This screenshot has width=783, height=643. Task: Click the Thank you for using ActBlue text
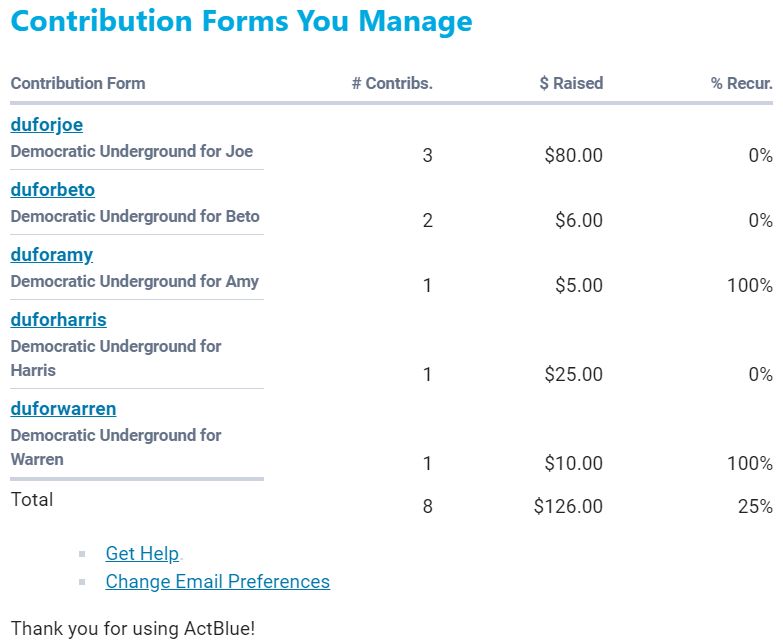click(133, 629)
